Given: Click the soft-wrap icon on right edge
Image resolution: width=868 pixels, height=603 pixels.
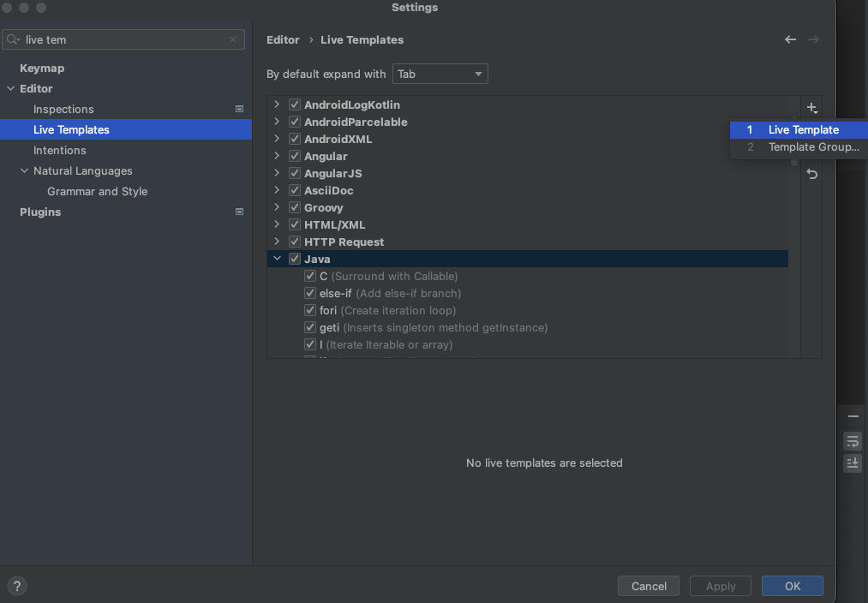Looking at the screenshot, I should tap(852, 441).
